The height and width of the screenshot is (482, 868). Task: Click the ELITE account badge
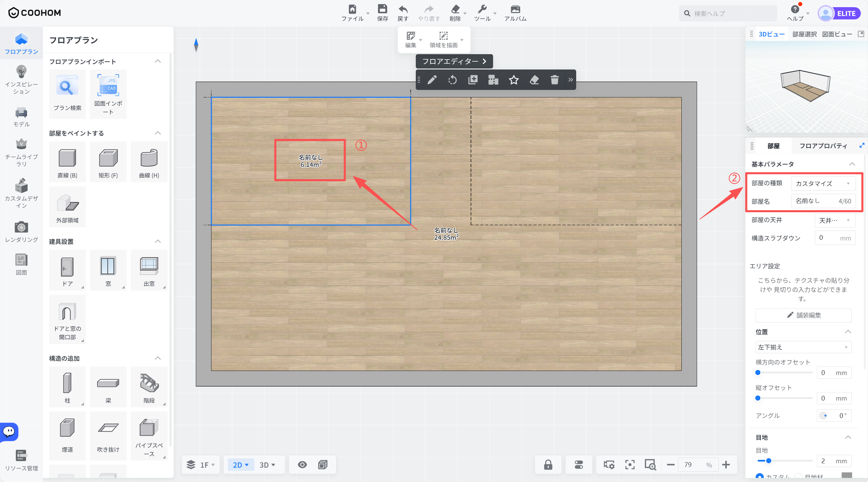coord(839,14)
